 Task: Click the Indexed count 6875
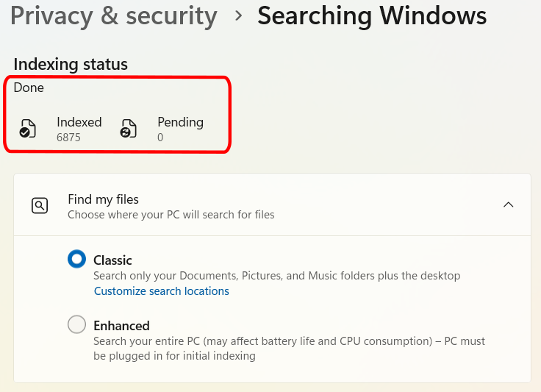tap(68, 138)
